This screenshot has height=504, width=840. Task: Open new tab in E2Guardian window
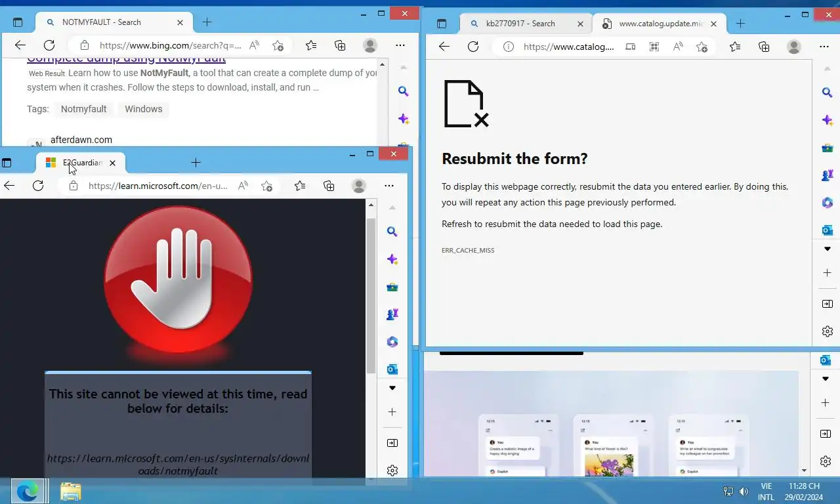click(196, 163)
